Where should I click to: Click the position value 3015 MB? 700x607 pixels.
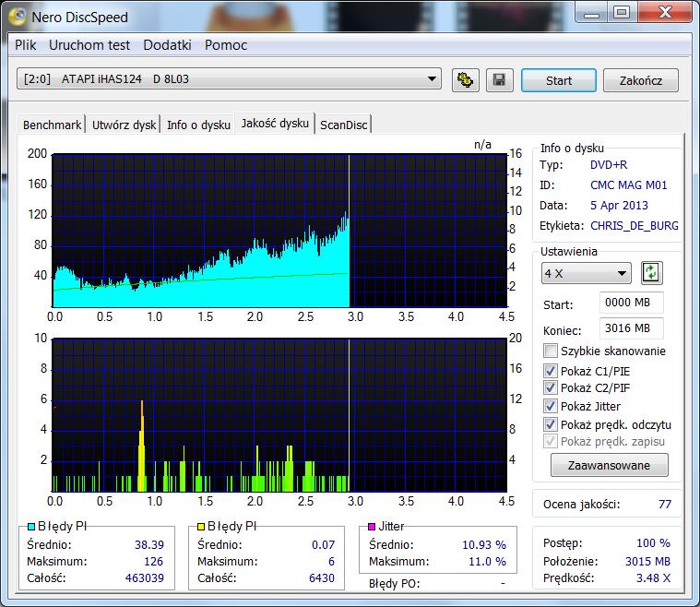(647, 562)
